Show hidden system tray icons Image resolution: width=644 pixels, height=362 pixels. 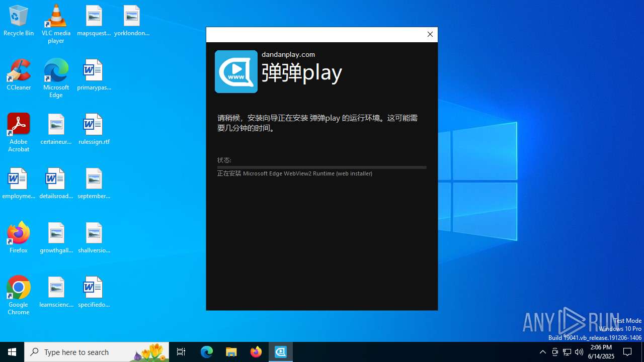(542, 352)
